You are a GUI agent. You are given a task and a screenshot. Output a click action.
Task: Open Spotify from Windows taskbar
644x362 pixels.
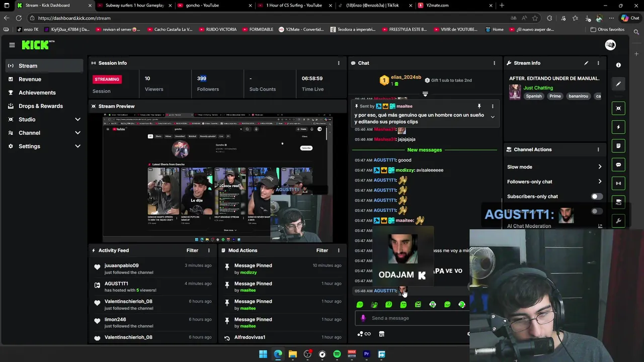[x=337, y=354]
